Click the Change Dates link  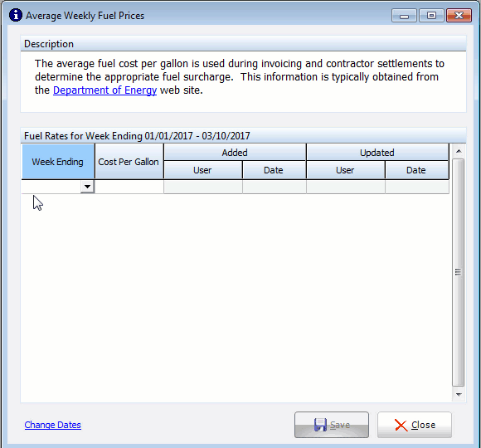tap(53, 425)
